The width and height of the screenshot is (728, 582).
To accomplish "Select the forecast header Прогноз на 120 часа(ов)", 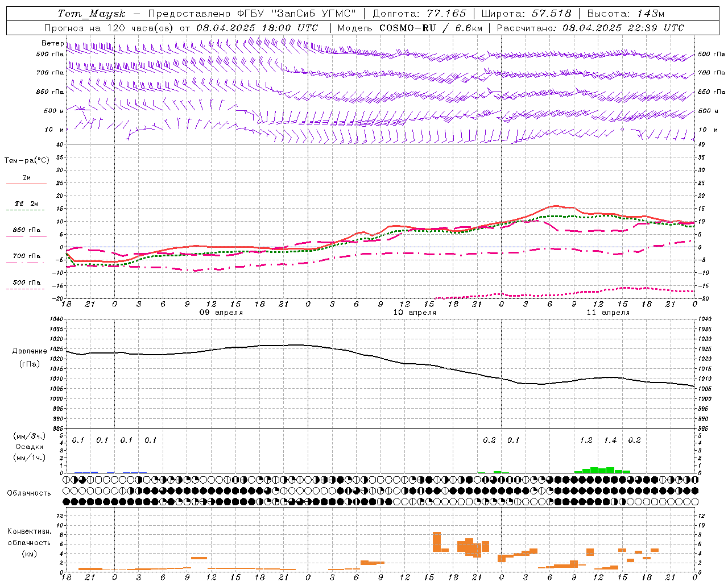I will (x=109, y=28).
